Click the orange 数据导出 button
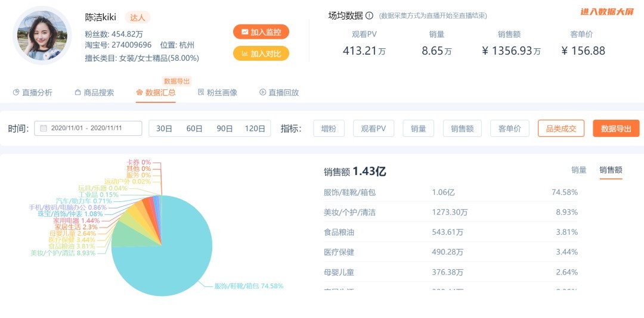Screen dimensions: 644x318 coord(616,129)
